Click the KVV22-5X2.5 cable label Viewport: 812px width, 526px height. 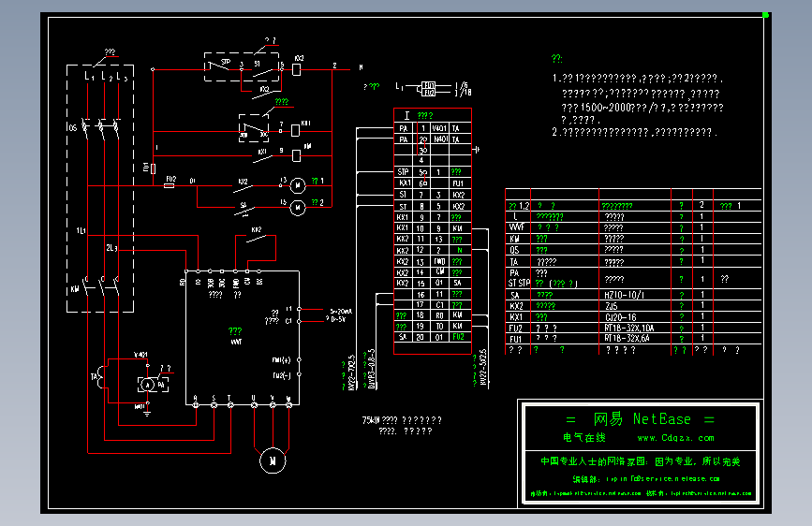coord(482,367)
